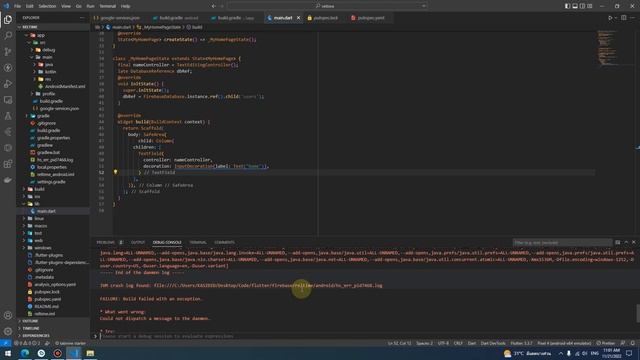This screenshot has width=640, height=360.
Task: Click Dart DevTools in the status bar
Action: (x=493, y=343)
